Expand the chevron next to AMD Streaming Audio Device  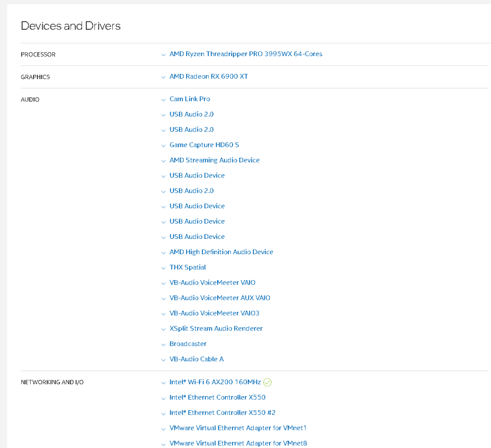click(163, 161)
